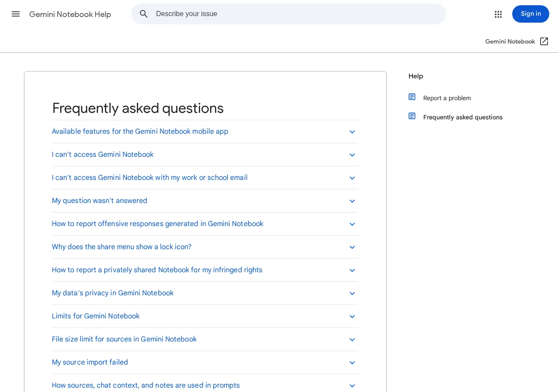The height and width of the screenshot is (392, 558).
Task: Select Frequently asked questions in Help sidebar
Action: 463,117
